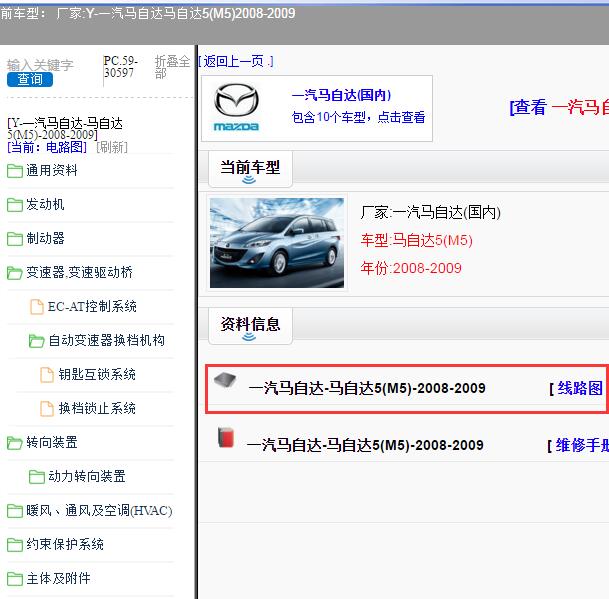Click 折叠全部 to collapse all tree
Screen dimensions: 609x599
click(x=172, y=67)
